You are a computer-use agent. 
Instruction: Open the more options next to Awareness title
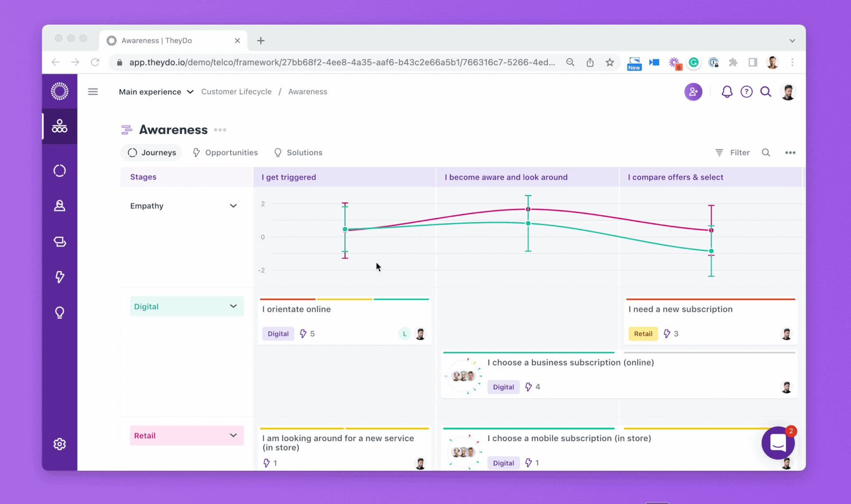(x=220, y=130)
